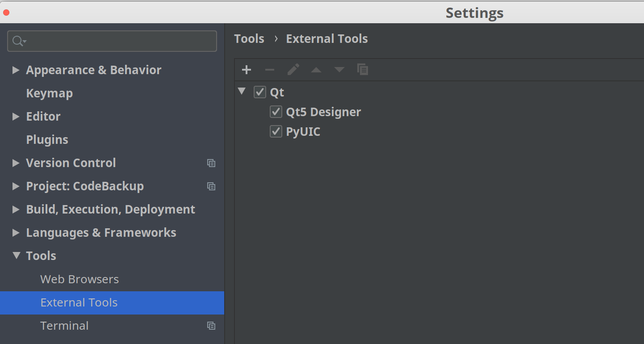Collapse the Tools section
The image size is (644, 344).
click(16, 256)
